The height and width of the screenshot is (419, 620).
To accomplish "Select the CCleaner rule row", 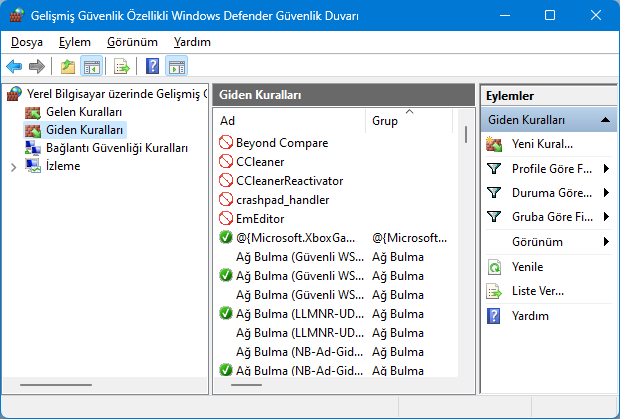I will click(335, 161).
